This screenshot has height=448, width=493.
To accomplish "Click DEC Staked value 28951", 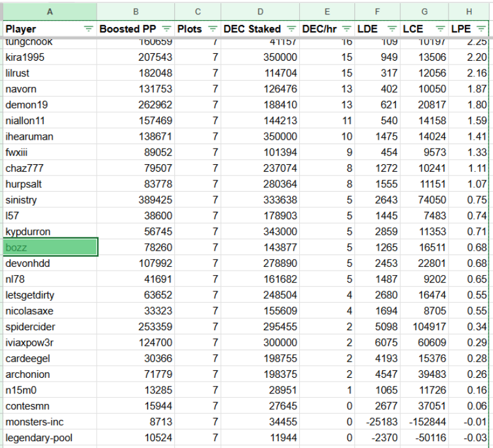I will point(283,390).
